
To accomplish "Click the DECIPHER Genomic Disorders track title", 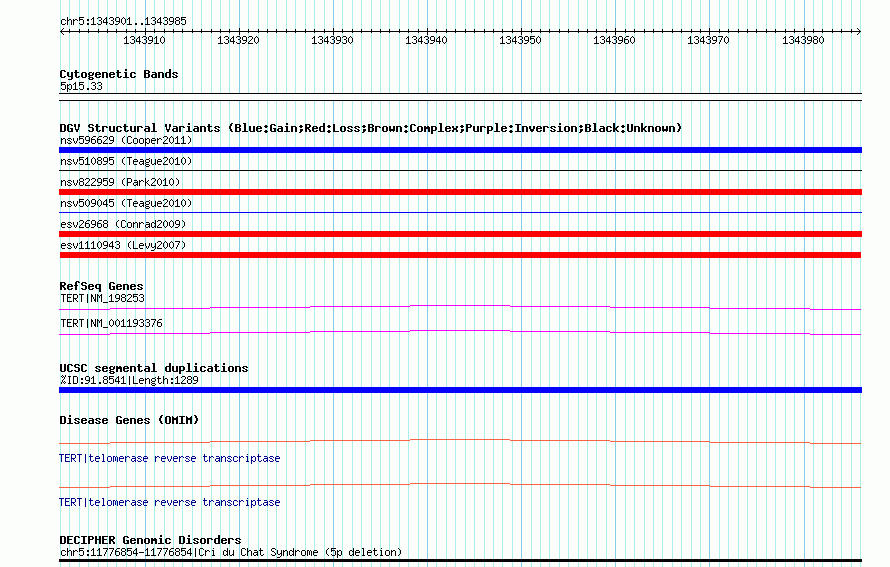I will coord(150,540).
